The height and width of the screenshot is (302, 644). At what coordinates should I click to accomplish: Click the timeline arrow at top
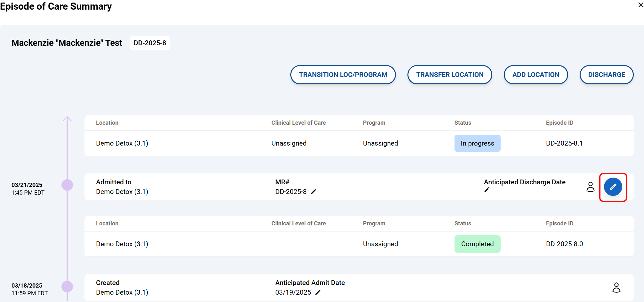tap(67, 119)
